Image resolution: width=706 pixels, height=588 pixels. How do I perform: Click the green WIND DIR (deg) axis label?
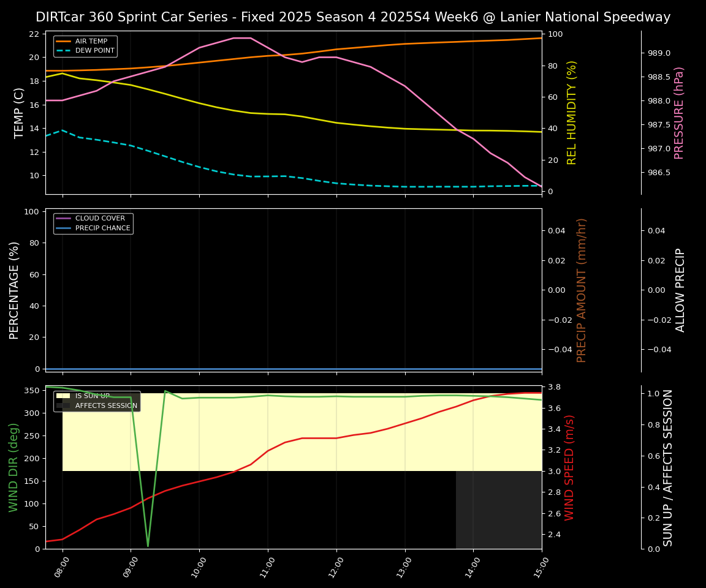(13, 467)
